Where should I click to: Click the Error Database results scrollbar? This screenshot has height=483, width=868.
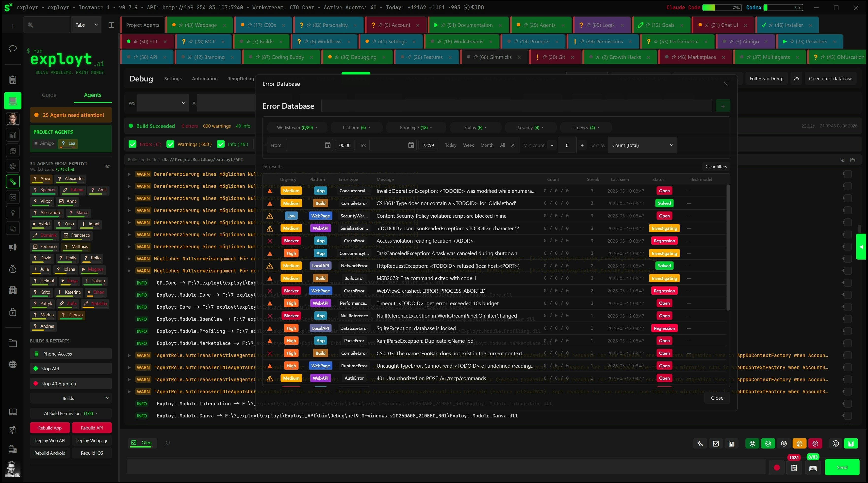coord(728,248)
